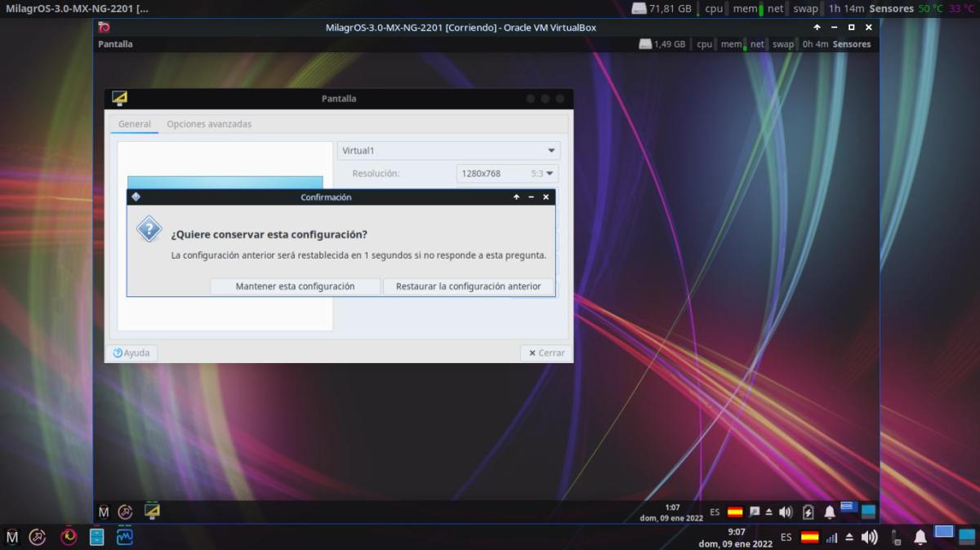Screen dimensions: 980x550
Task: Open the Opciones avanzadas tab
Action: 209,124
